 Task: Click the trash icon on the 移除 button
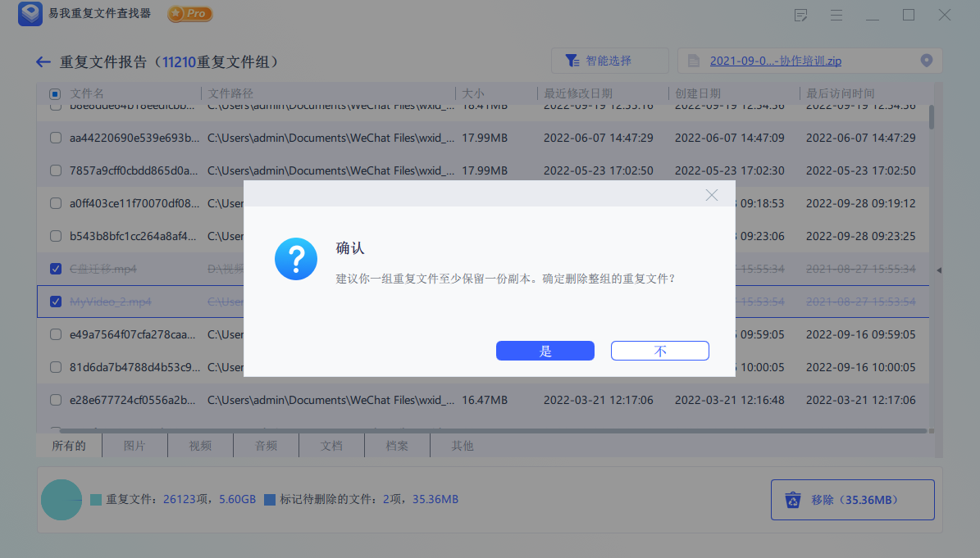point(793,499)
